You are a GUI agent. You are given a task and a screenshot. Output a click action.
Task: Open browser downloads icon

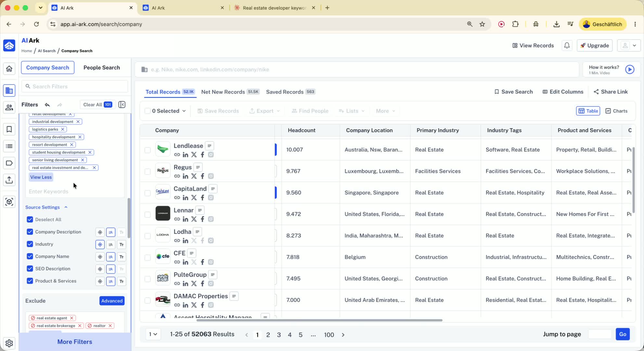(556, 24)
